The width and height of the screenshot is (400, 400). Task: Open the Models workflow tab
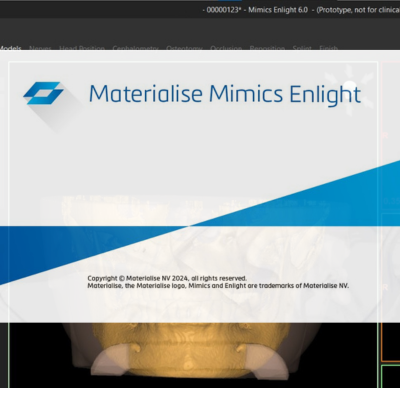[10, 48]
